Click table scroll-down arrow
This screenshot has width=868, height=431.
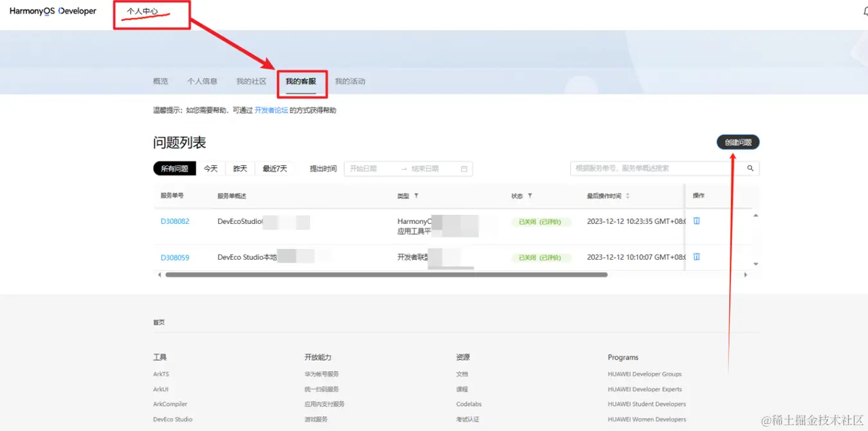pos(755,264)
